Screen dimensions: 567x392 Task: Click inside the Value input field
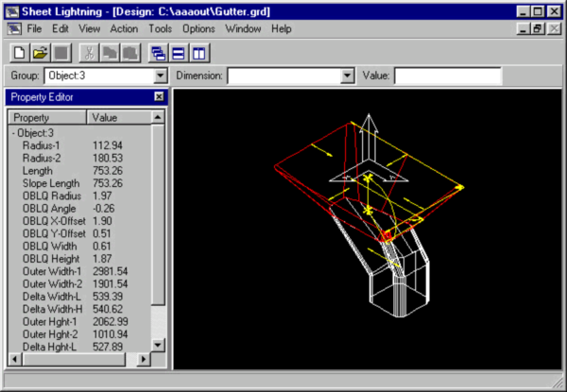(448, 76)
